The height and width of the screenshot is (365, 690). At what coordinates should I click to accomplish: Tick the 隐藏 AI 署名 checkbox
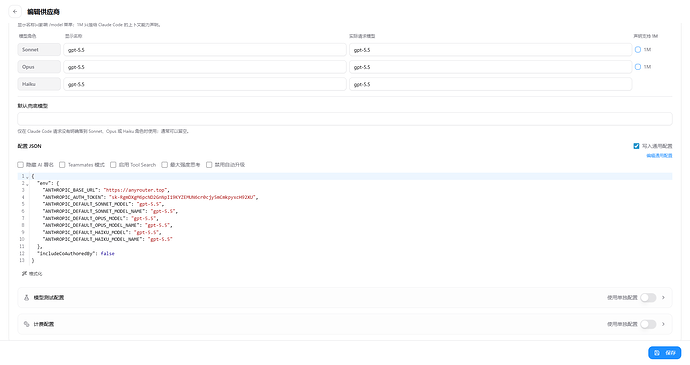(x=20, y=165)
